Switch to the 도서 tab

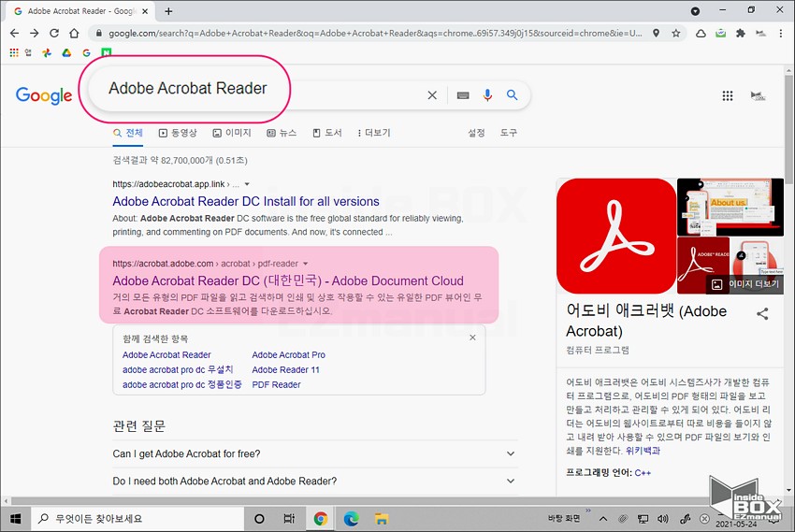327,133
